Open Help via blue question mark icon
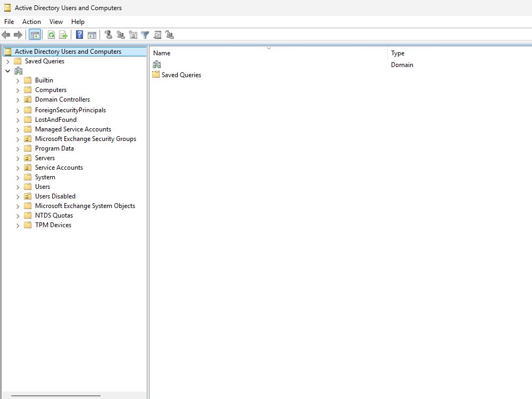The width and height of the screenshot is (532, 399). (79, 35)
